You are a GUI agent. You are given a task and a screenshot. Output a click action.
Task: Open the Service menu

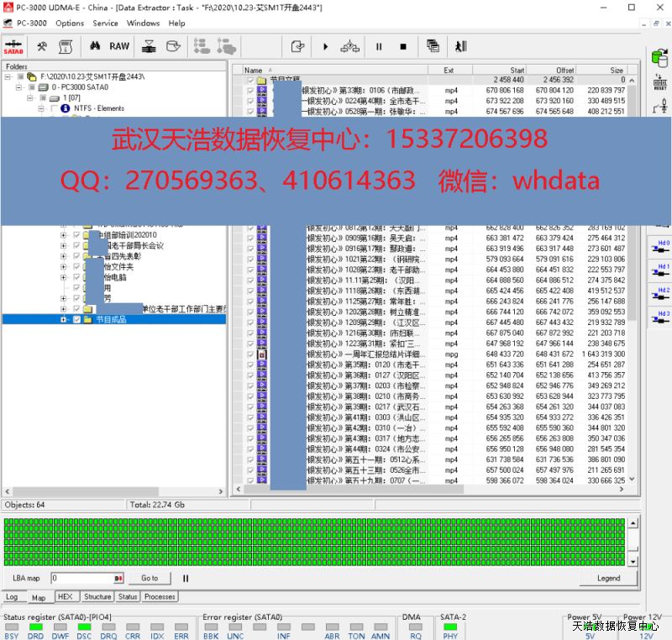[105, 23]
